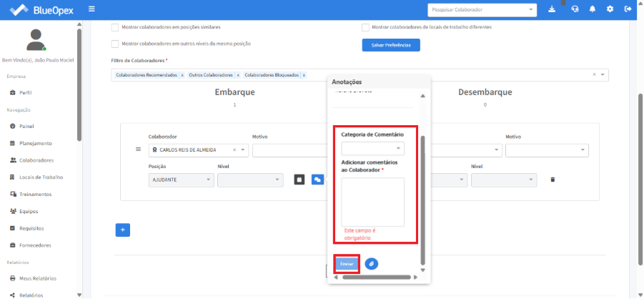Remove Colaboradores Bloqueados tag
Image resolution: width=644 pixels, height=299 pixels.
304,75
